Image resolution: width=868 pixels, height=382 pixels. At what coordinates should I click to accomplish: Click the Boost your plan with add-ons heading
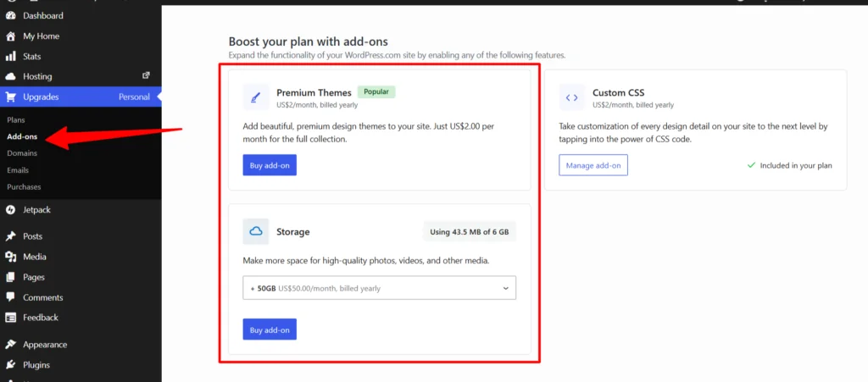[309, 42]
